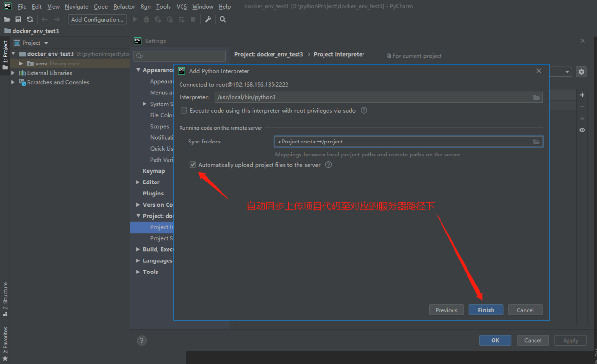Expand the Version Control settings section
Image resolution: width=597 pixels, height=364 pixels.
tap(138, 205)
